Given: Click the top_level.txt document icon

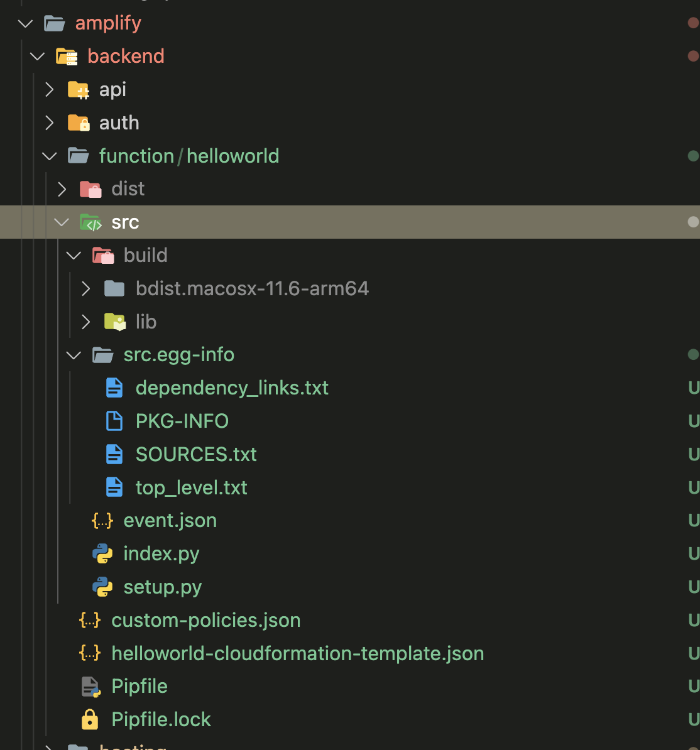Looking at the screenshot, I should [x=114, y=487].
